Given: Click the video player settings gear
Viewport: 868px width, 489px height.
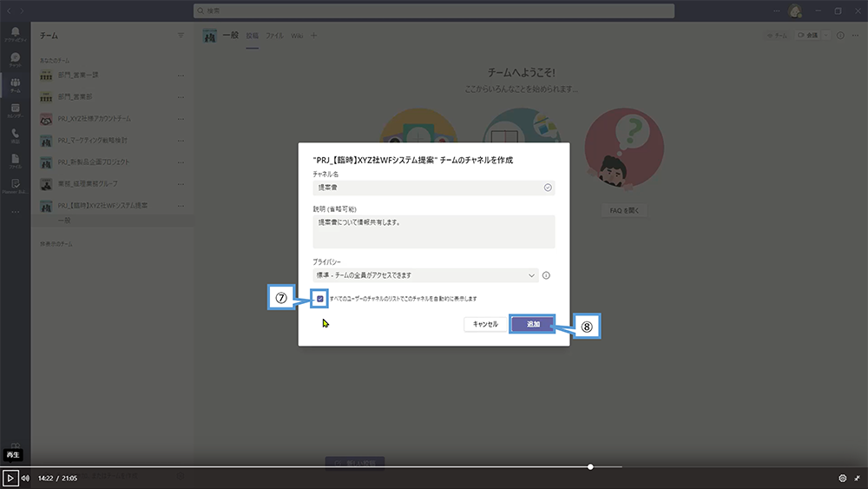Looking at the screenshot, I should (x=843, y=478).
